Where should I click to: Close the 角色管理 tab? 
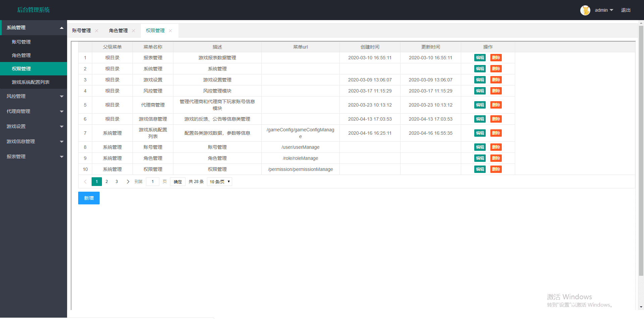click(x=133, y=31)
